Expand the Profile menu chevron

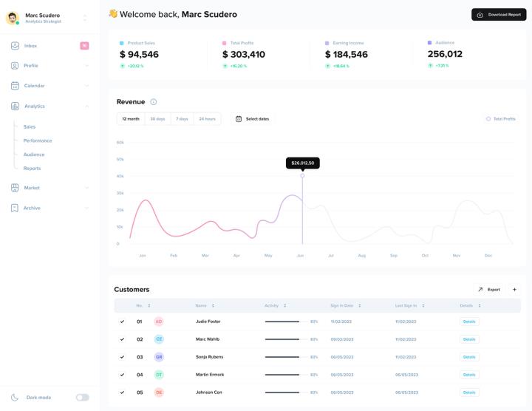tap(86, 66)
